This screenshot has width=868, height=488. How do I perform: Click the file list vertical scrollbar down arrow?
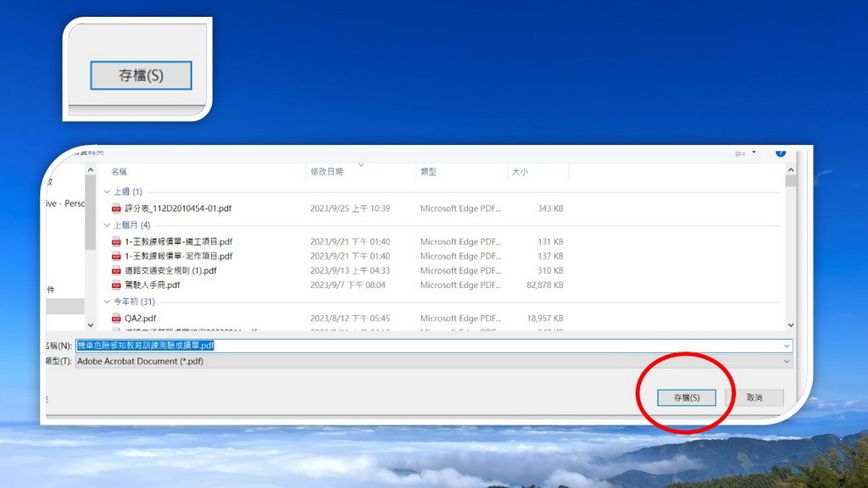tap(790, 324)
